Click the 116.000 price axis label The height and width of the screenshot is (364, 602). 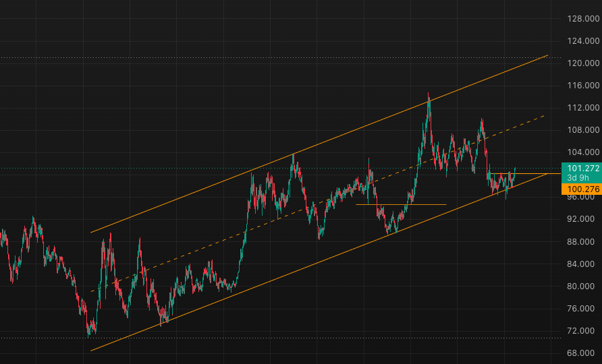click(583, 85)
